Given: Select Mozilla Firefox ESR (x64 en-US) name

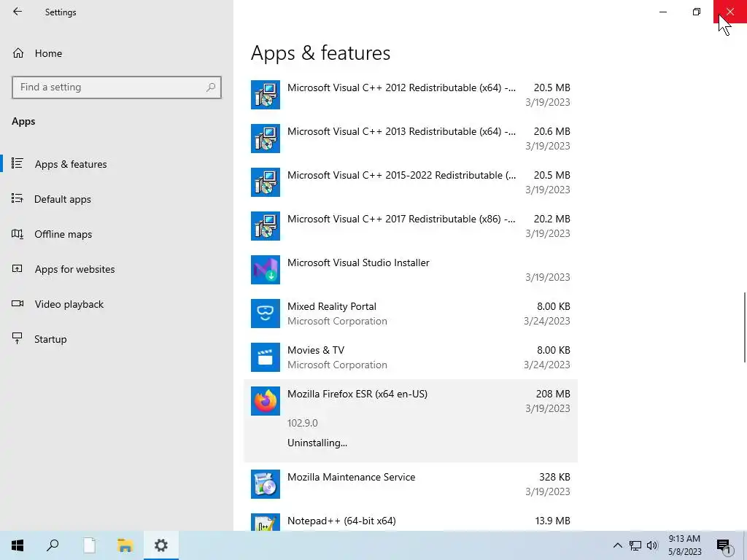Looking at the screenshot, I should tap(357, 394).
